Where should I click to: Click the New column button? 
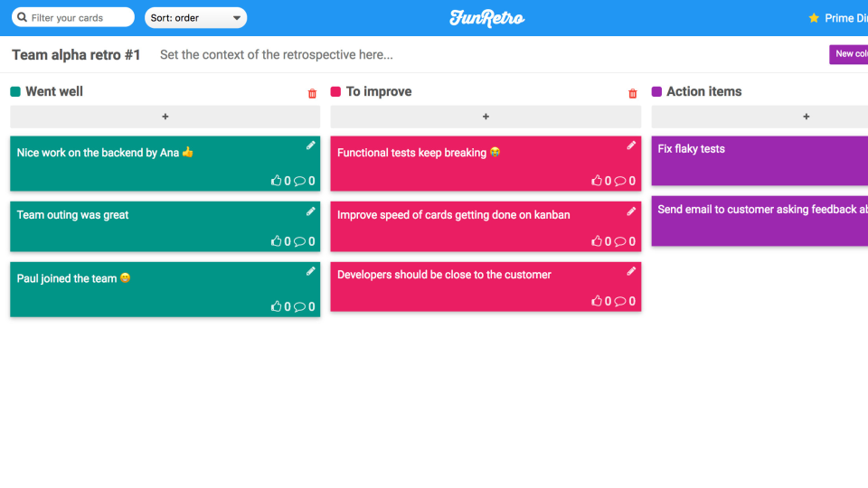tap(849, 54)
